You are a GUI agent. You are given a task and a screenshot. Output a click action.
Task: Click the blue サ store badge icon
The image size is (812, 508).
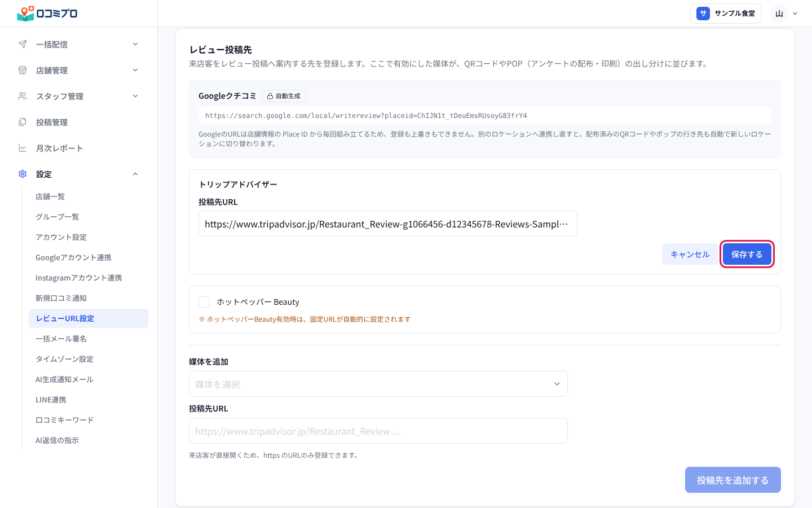[703, 14]
